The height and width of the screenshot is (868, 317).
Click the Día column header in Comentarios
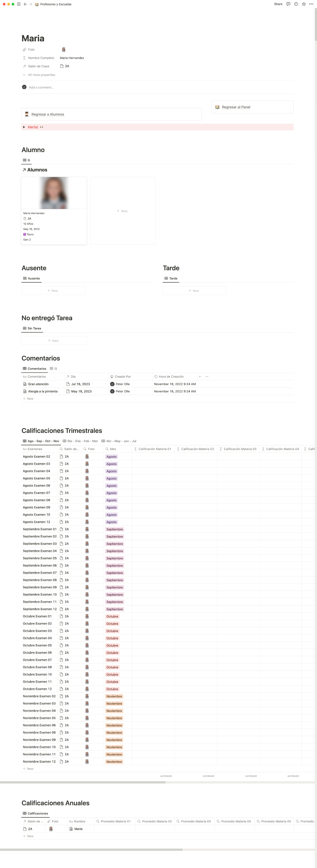tap(86, 376)
